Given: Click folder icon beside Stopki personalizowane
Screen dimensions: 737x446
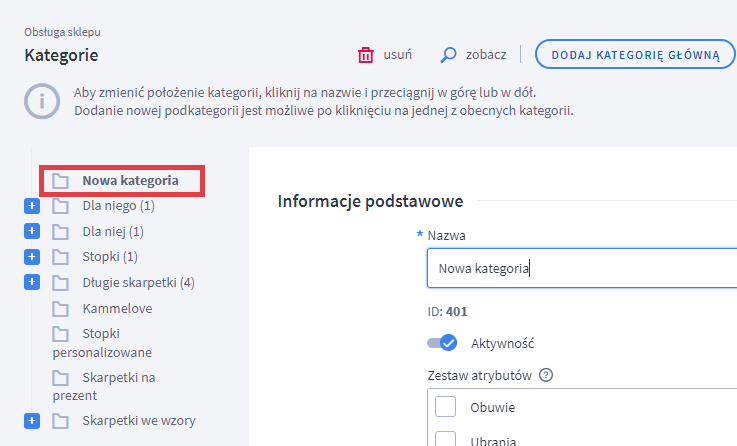Looking at the screenshot, I should tap(60, 334).
